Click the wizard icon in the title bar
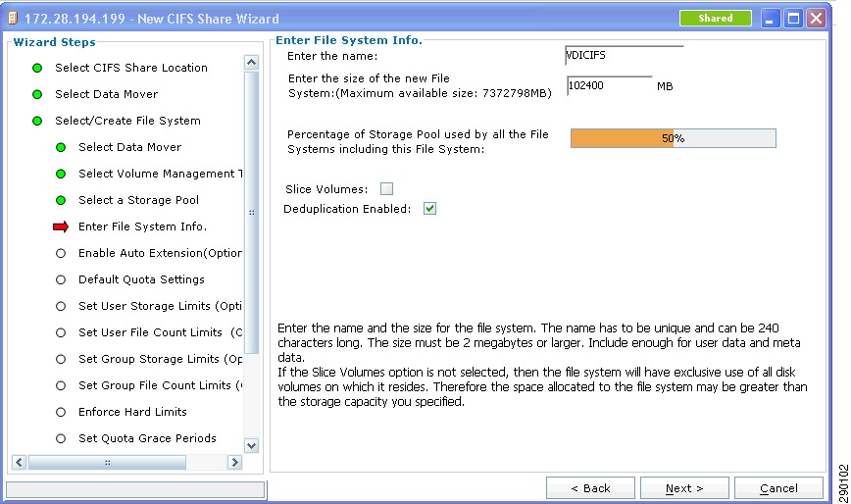Screen dimensions: 851x504 pyautogui.click(x=13, y=19)
